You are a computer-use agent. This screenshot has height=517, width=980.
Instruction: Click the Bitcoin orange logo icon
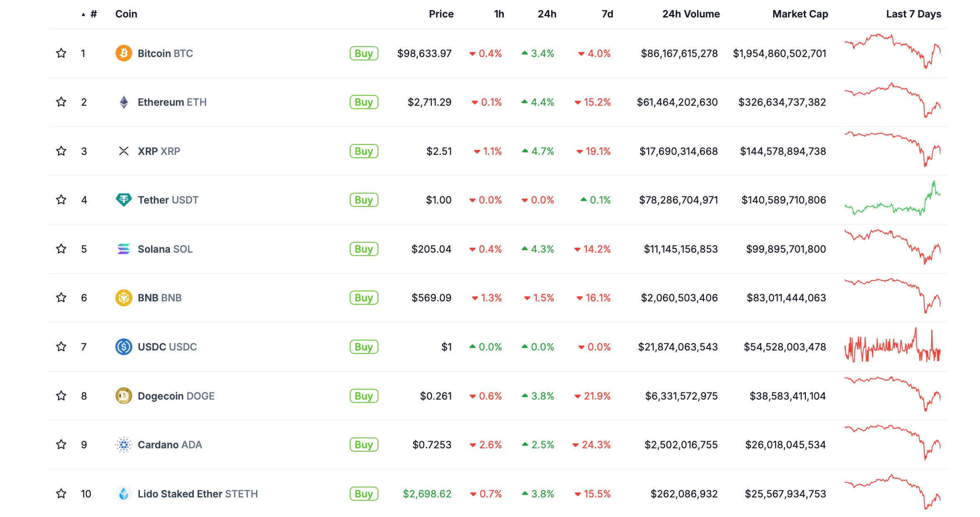[124, 53]
